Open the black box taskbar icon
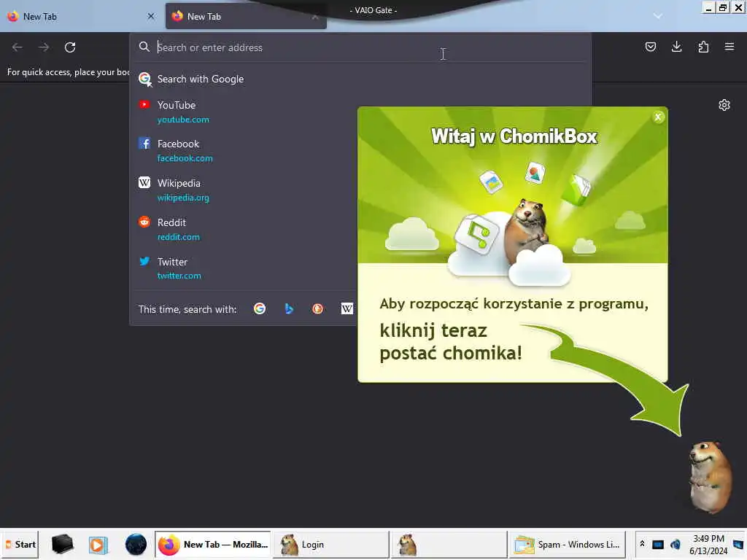This screenshot has width=747, height=560. (63, 544)
